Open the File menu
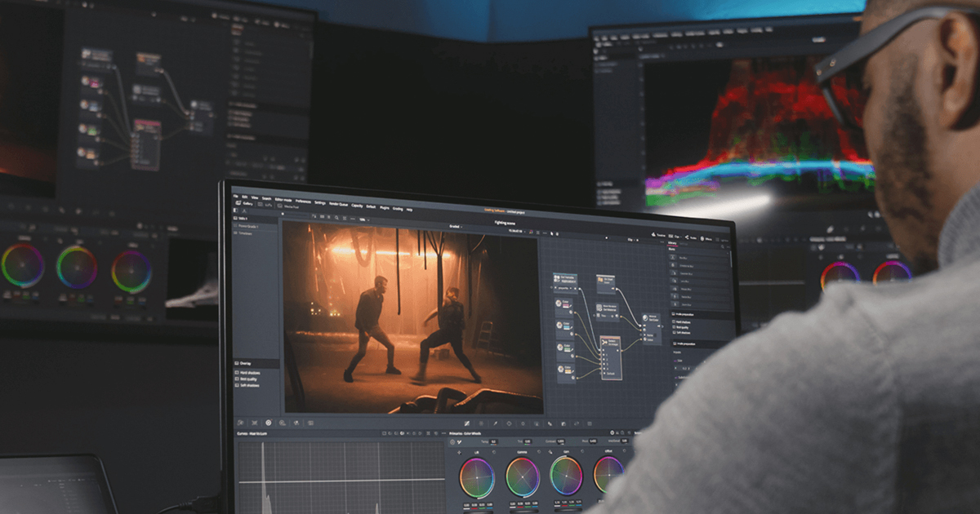The width and height of the screenshot is (980, 514). (235, 197)
